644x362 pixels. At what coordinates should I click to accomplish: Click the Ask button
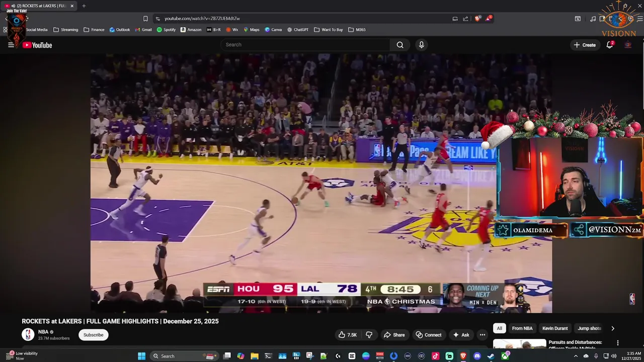(x=461, y=335)
